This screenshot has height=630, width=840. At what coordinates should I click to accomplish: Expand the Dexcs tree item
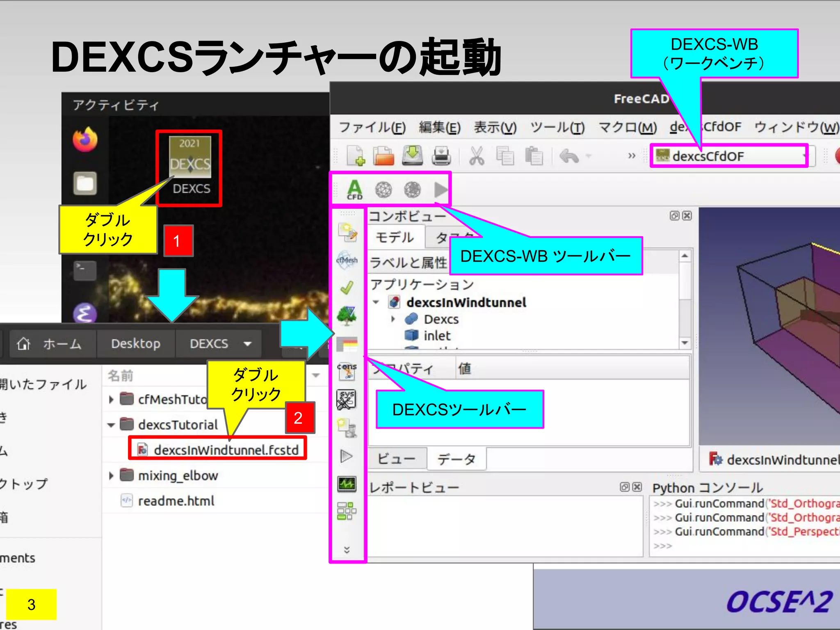point(393,319)
